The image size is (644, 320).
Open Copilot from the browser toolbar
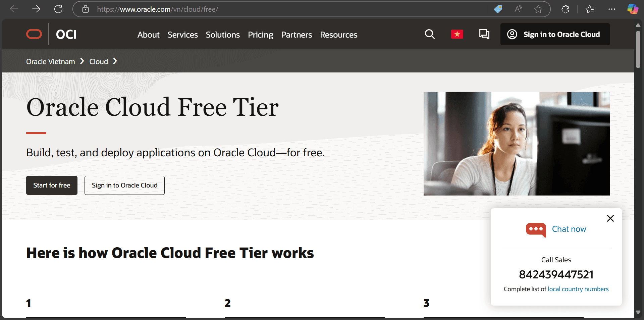pyautogui.click(x=633, y=9)
